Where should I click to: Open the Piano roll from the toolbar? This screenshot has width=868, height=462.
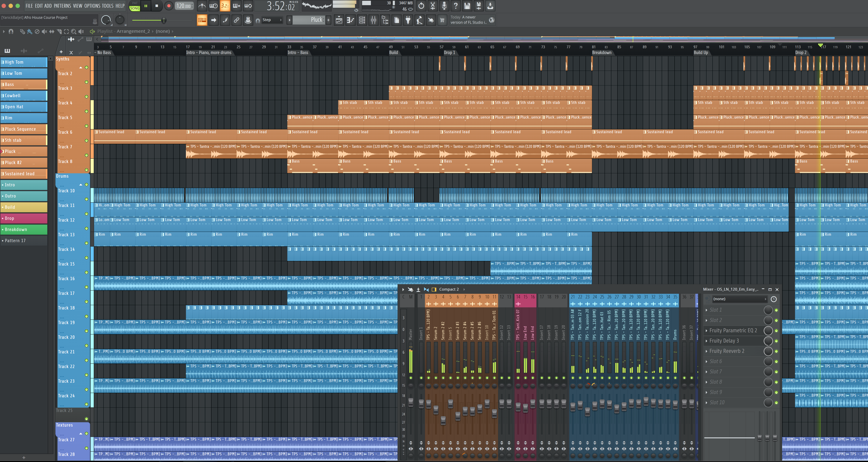(350, 20)
